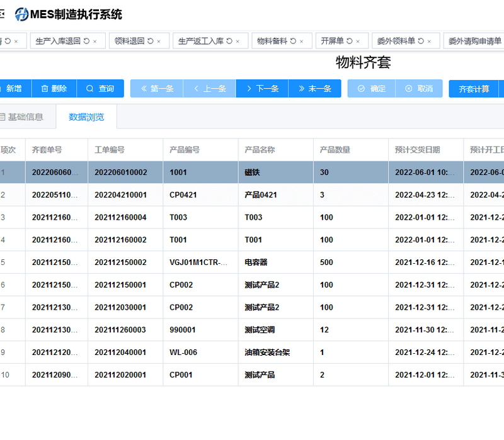Image resolution: width=504 pixels, height=440 pixels.
Task: Select work order 202112030001 cell
Action: pos(125,307)
